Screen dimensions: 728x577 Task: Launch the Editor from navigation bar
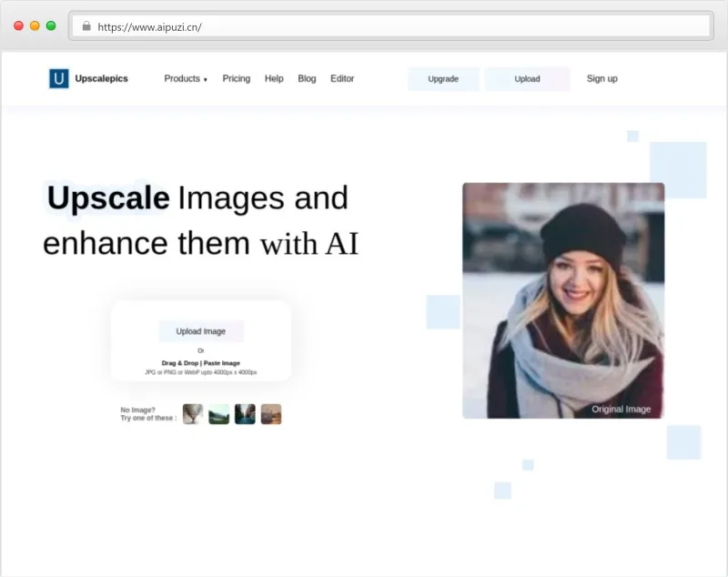(342, 79)
